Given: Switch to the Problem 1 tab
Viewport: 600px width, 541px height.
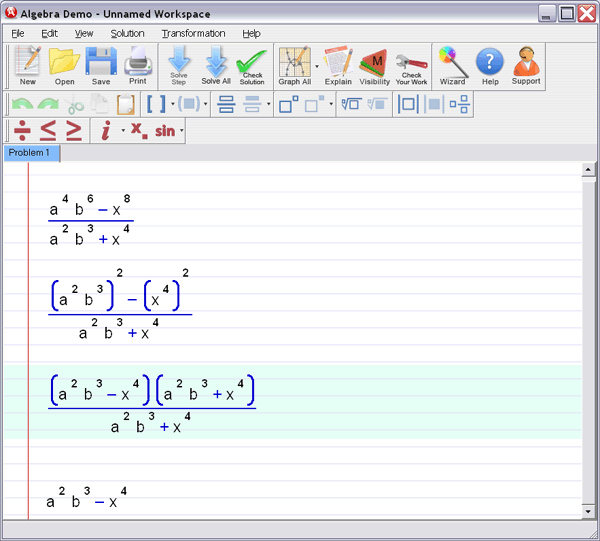Looking at the screenshot, I should pyautogui.click(x=30, y=153).
